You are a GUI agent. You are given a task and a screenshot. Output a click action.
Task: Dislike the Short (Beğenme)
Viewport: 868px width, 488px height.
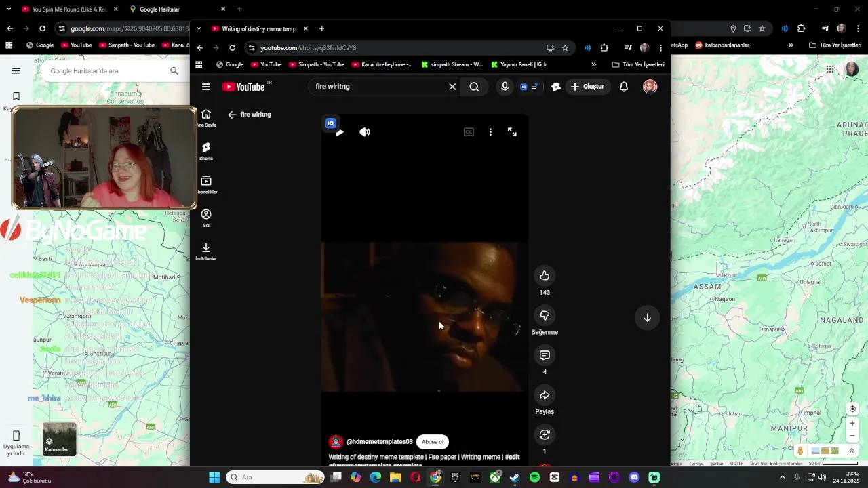coord(545,315)
